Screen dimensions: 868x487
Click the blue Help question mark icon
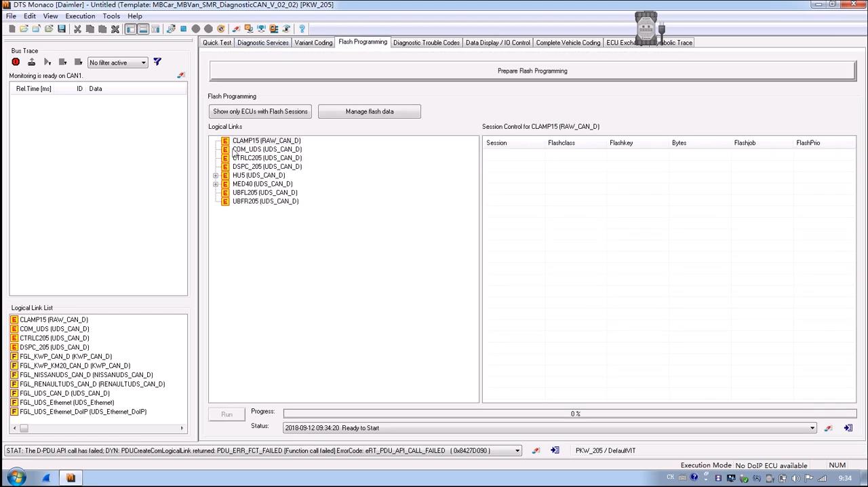(302, 28)
